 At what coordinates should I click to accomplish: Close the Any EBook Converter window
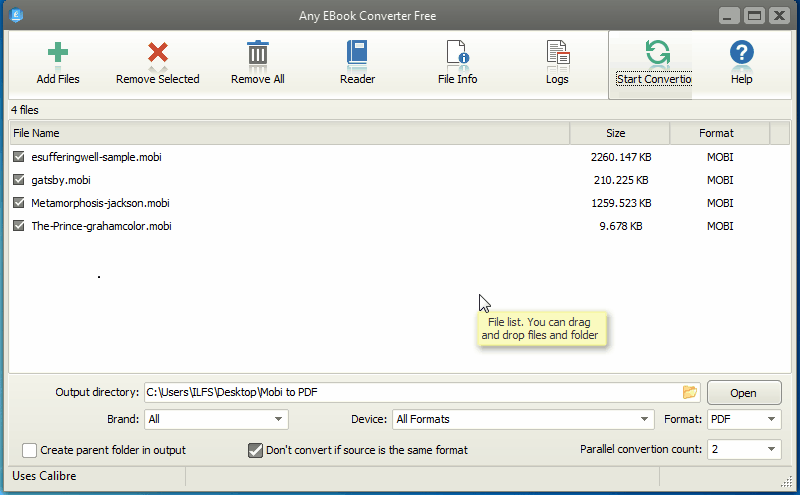pyautogui.click(x=780, y=16)
